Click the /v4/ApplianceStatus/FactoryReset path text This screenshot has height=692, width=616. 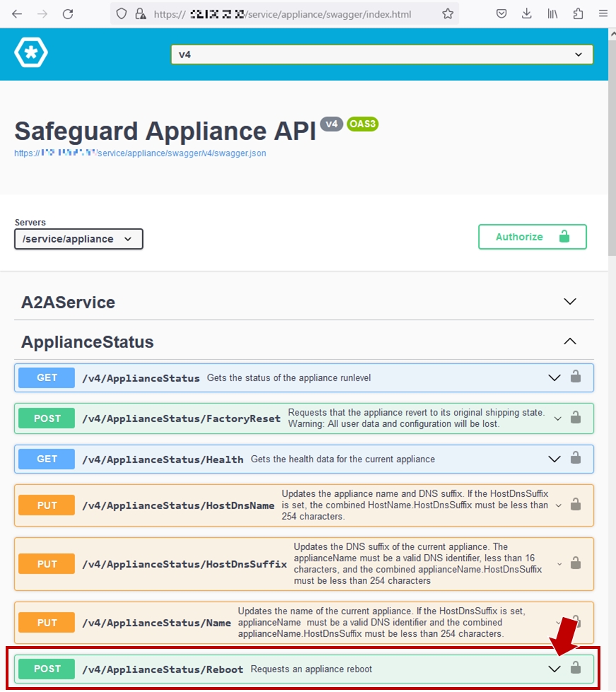tap(182, 418)
